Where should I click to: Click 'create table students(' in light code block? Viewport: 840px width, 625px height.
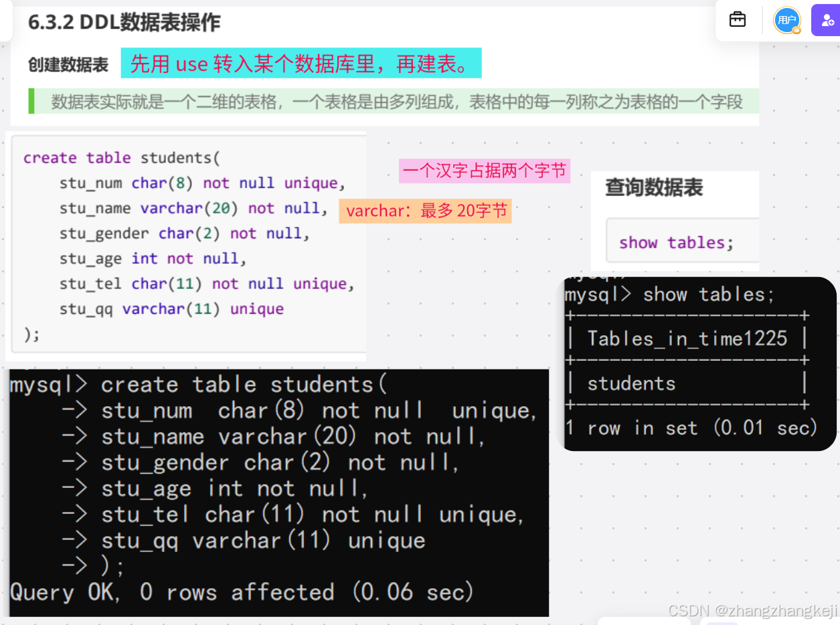click(x=122, y=158)
